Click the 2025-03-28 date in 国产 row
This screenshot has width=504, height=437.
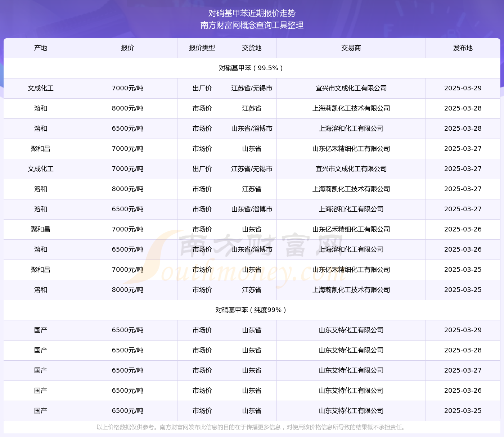coord(463,350)
